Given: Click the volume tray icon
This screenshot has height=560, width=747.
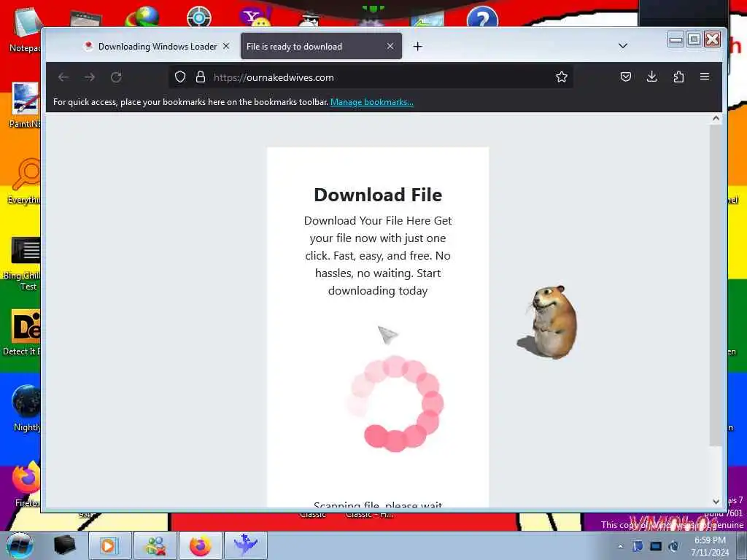Looking at the screenshot, I should tap(673, 546).
